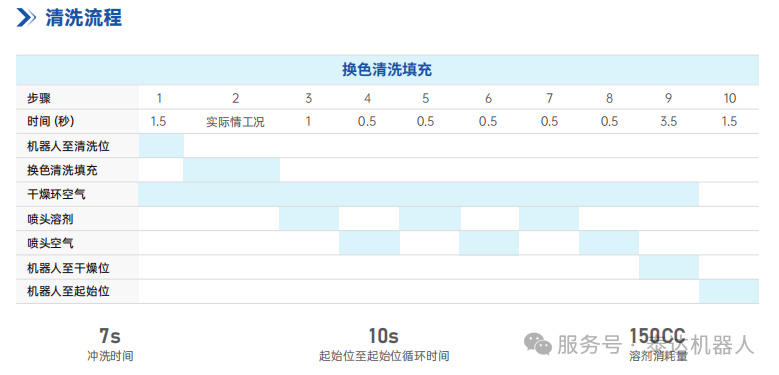779x375 pixels.
Task: Select the 机器人至起始位 row label
Action: pyautogui.click(x=68, y=292)
